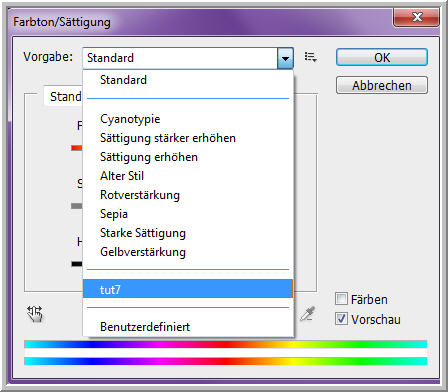Click the Vorgabe combo box field
448x392 pixels.
click(x=188, y=58)
